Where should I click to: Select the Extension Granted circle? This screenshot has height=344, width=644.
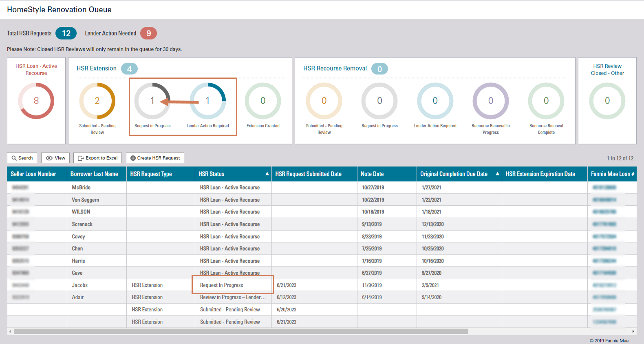263,101
